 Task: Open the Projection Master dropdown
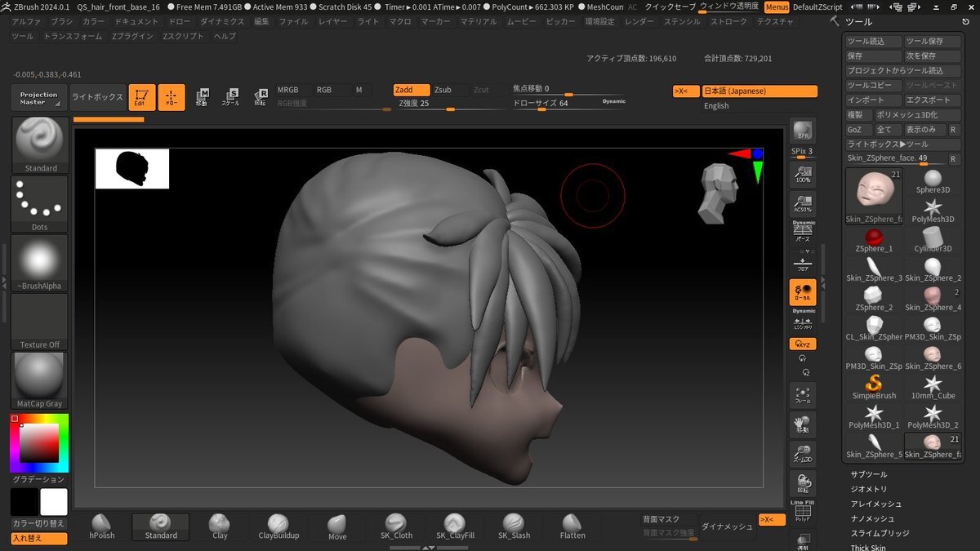[x=39, y=97]
